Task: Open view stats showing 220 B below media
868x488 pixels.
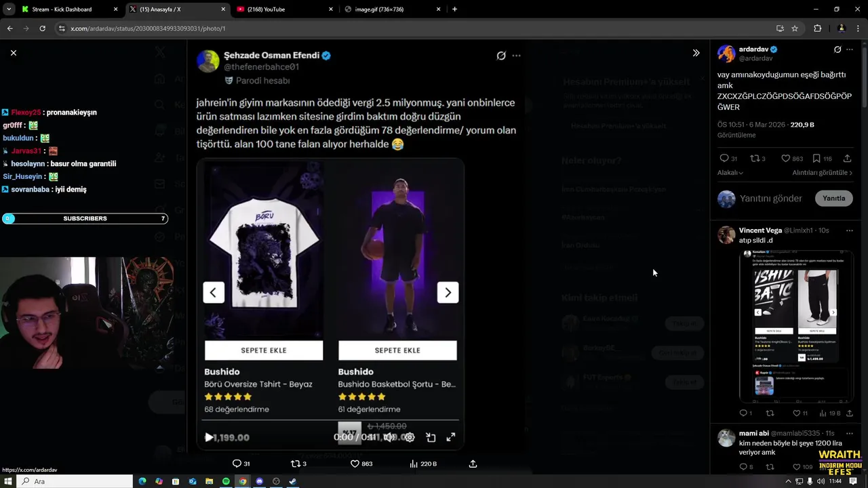Action: (423, 464)
